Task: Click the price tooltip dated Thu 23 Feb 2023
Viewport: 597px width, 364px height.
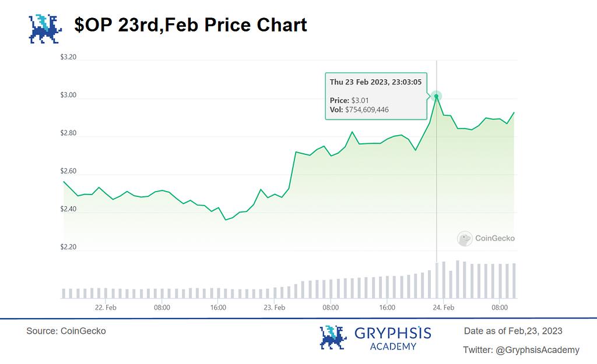Action: 376,96
